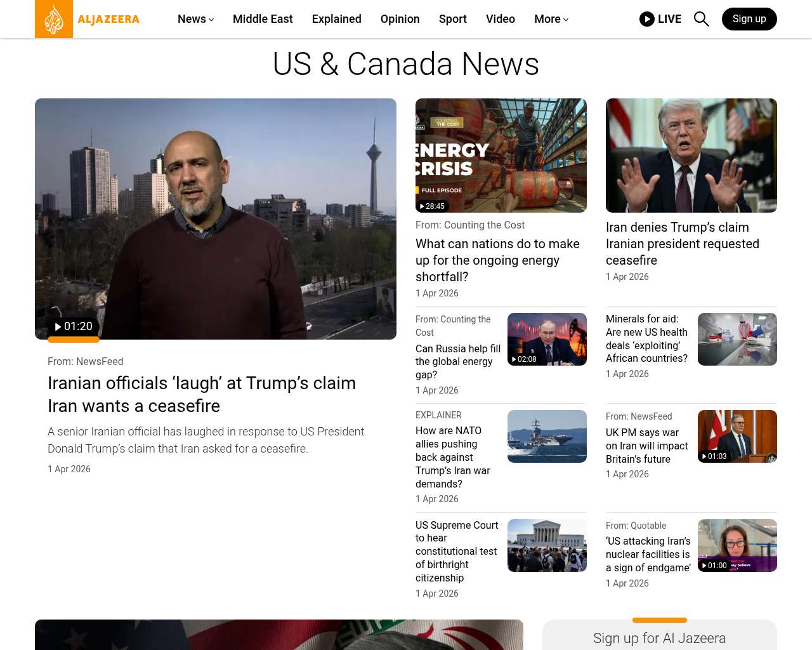
Task: Click the Sign up button
Action: click(749, 19)
